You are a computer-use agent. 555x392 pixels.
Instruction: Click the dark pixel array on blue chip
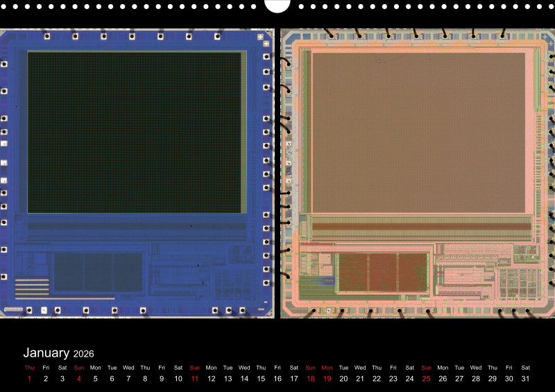[136, 132]
